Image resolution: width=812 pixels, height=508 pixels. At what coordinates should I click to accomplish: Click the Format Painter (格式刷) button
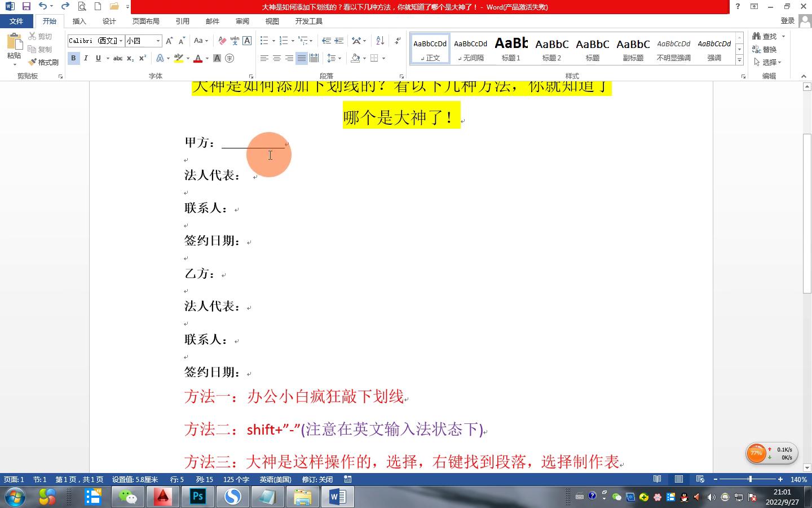click(x=44, y=62)
